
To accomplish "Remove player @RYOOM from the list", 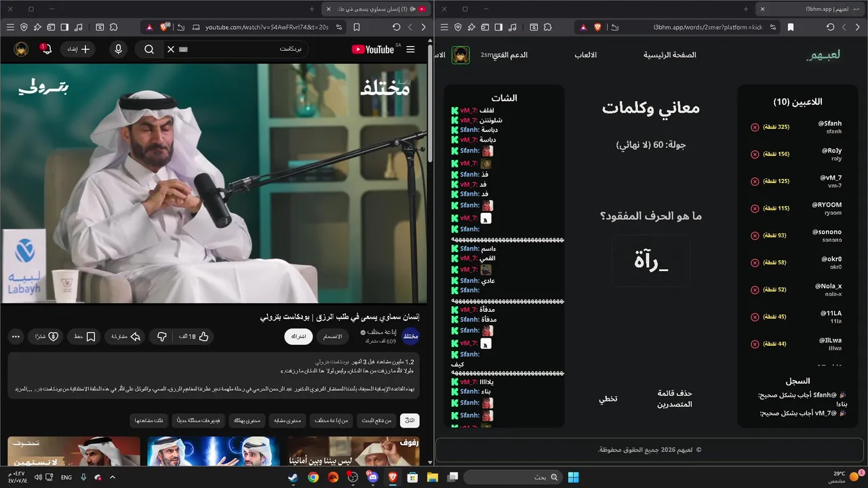I will (755, 209).
